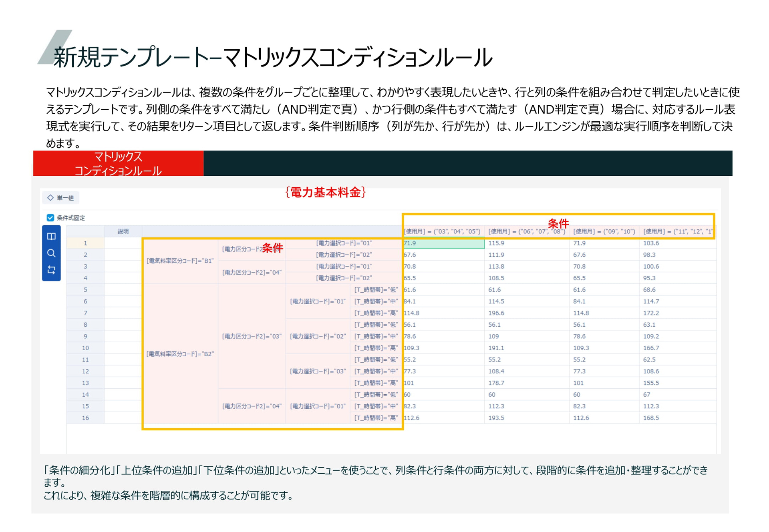
Task: Click the 67 value cell in row 14
Action: click(678, 394)
